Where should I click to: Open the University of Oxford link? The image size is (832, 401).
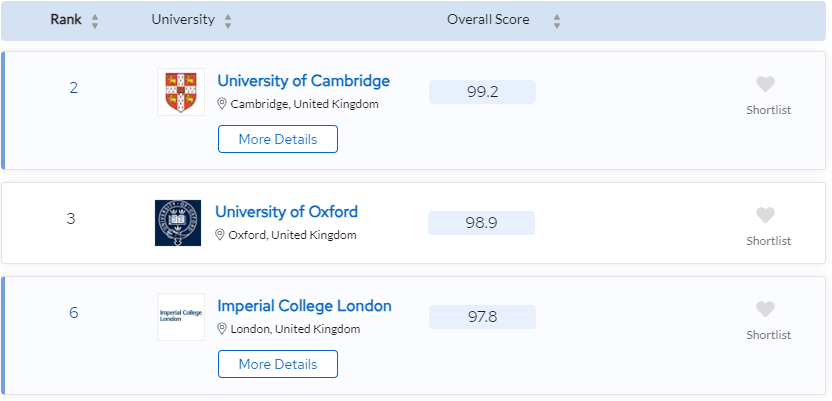(x=286, y=212)
